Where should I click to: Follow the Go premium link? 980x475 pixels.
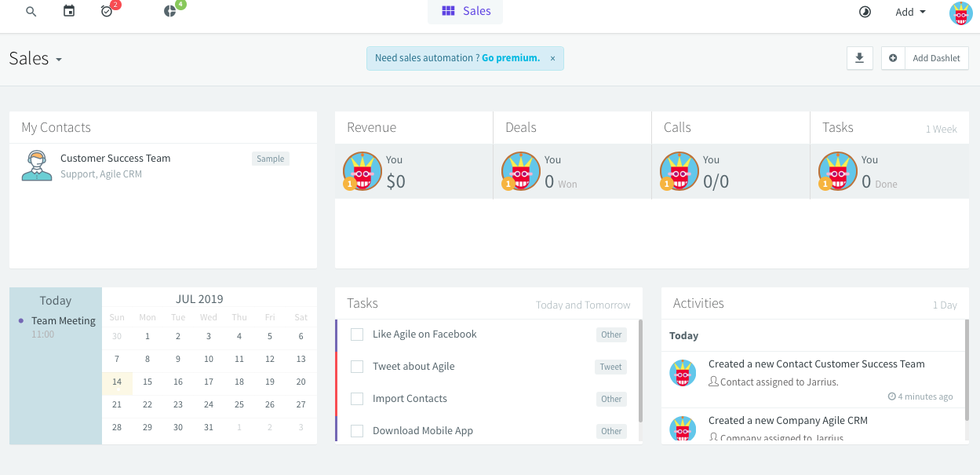coord(511,58)
